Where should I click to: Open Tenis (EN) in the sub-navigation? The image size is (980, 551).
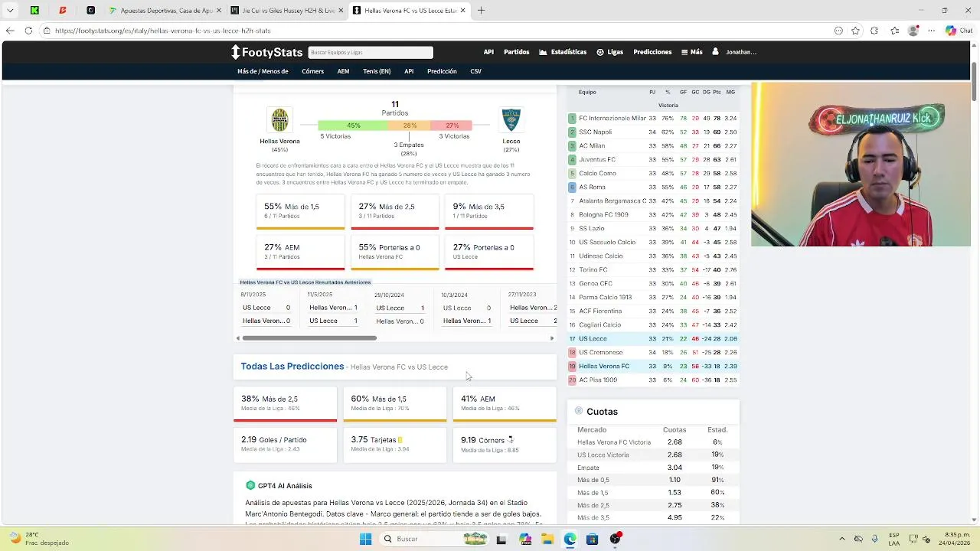[377, 71]
